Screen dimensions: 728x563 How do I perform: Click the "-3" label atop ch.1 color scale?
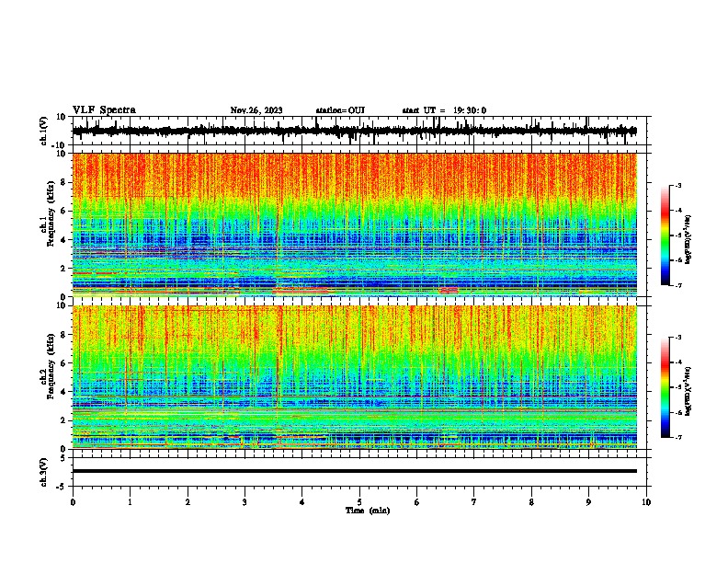677,186
